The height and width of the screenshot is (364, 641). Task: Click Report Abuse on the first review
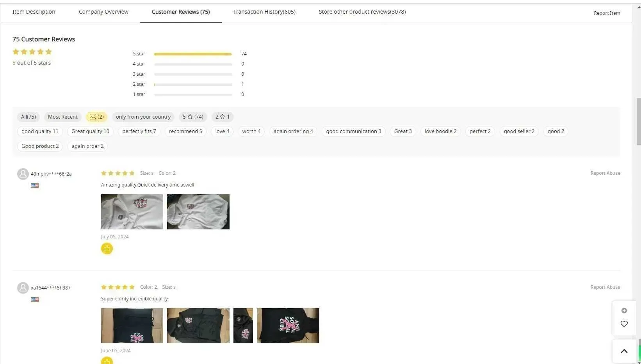tap(605, 173)
